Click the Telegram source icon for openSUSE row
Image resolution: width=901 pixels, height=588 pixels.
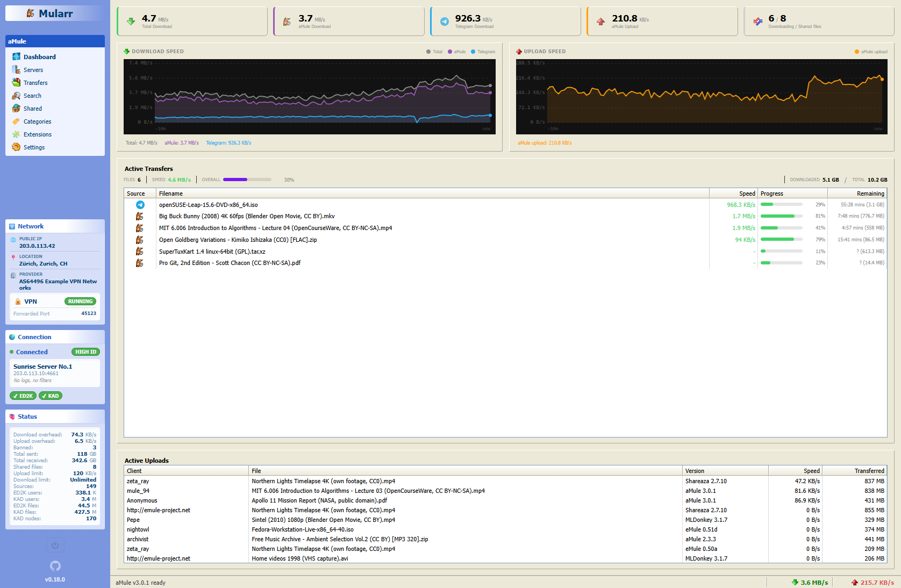tap(140, 205)
